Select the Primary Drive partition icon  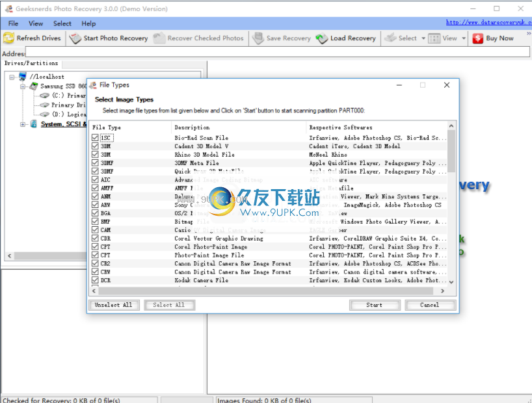point(44,105)
